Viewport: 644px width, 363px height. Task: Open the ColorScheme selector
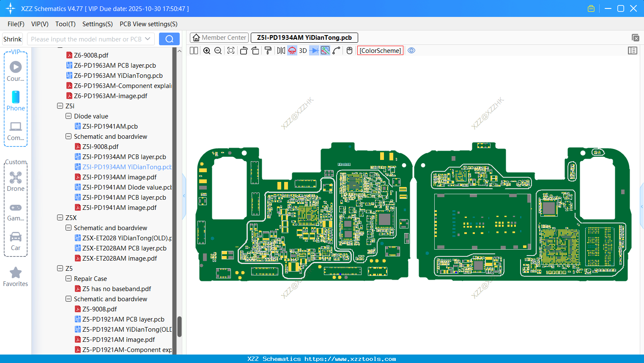(380, 50)
